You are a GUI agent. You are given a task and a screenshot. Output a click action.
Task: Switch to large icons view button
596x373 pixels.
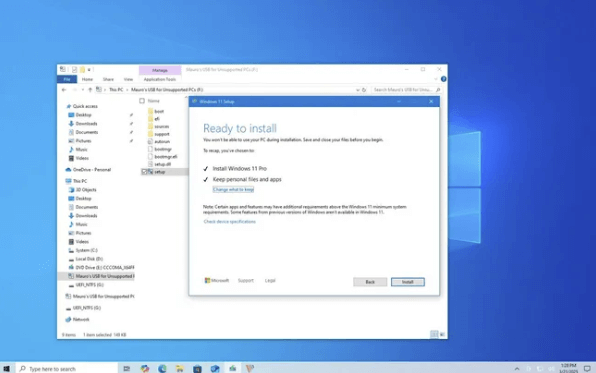point(442,335)
